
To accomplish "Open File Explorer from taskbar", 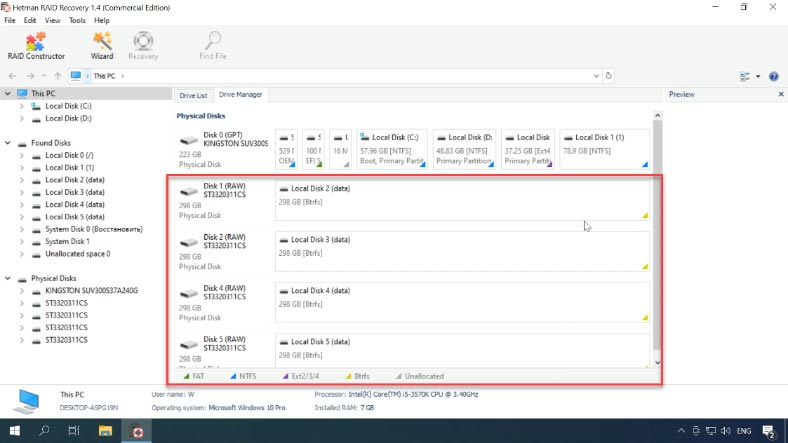I will tap(105, 430).
